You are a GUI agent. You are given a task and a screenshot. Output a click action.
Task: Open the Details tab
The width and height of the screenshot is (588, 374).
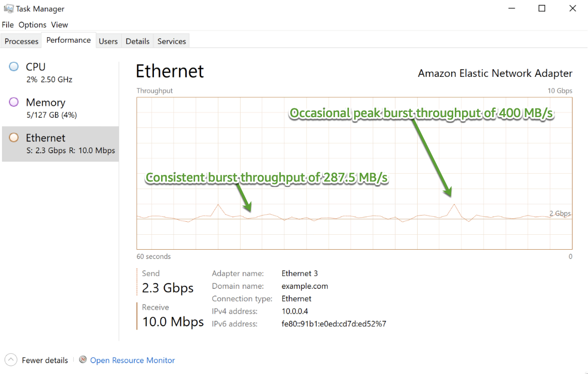pyautogui.click(x=137, y=41)
